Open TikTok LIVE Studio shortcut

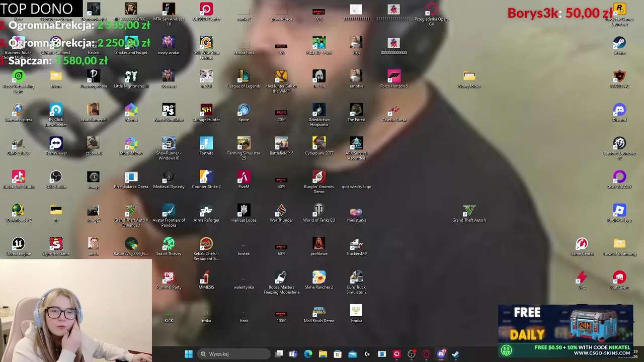tap(18, 179)
